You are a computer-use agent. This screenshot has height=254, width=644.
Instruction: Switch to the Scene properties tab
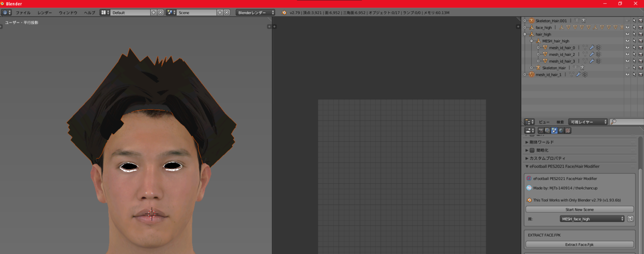click(x=554, y=130)
